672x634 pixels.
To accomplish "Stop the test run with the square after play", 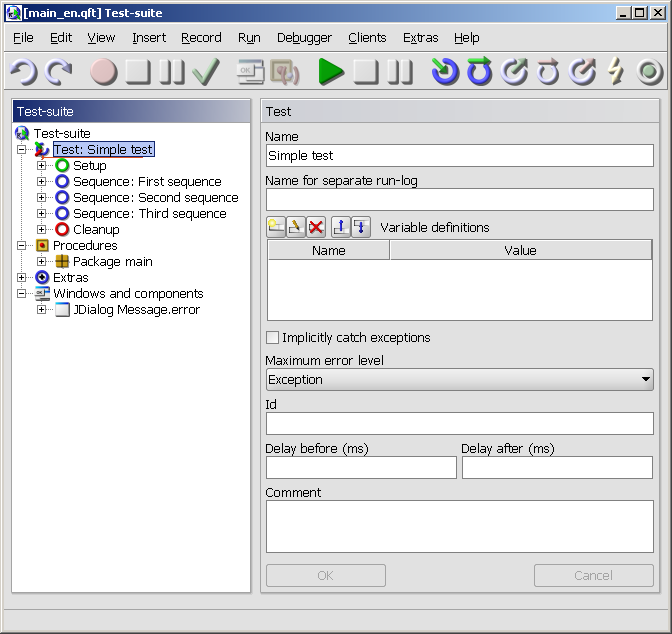I will tap(366, 71).
